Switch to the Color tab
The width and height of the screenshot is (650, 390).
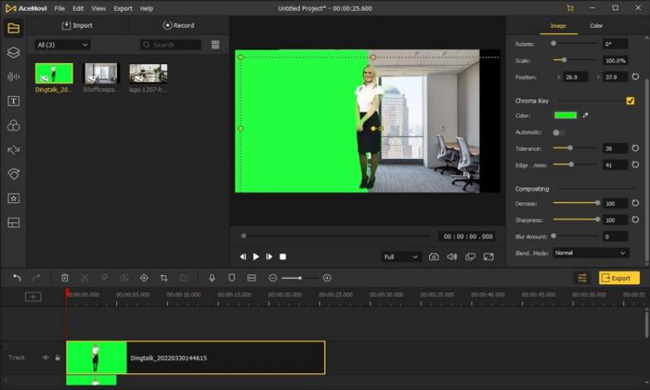pyautogui.click(x=596, y=26)
